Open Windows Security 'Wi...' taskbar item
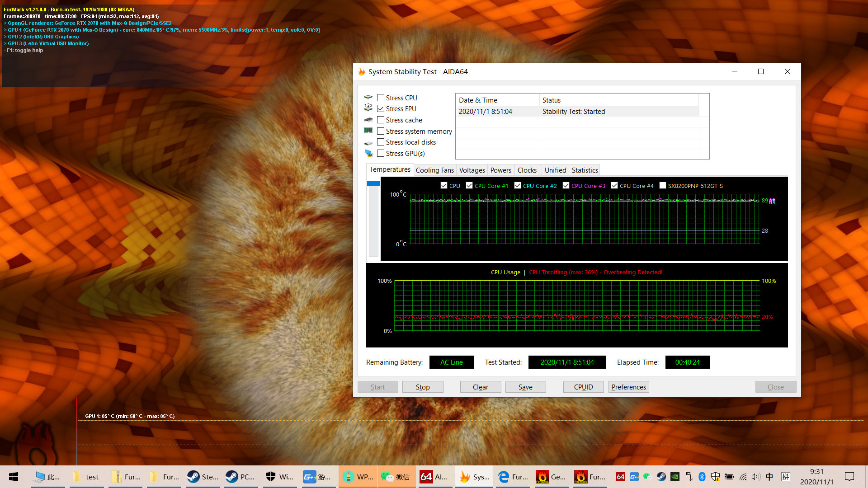Screen dimensions: 868x488 [x=280, y=477]
